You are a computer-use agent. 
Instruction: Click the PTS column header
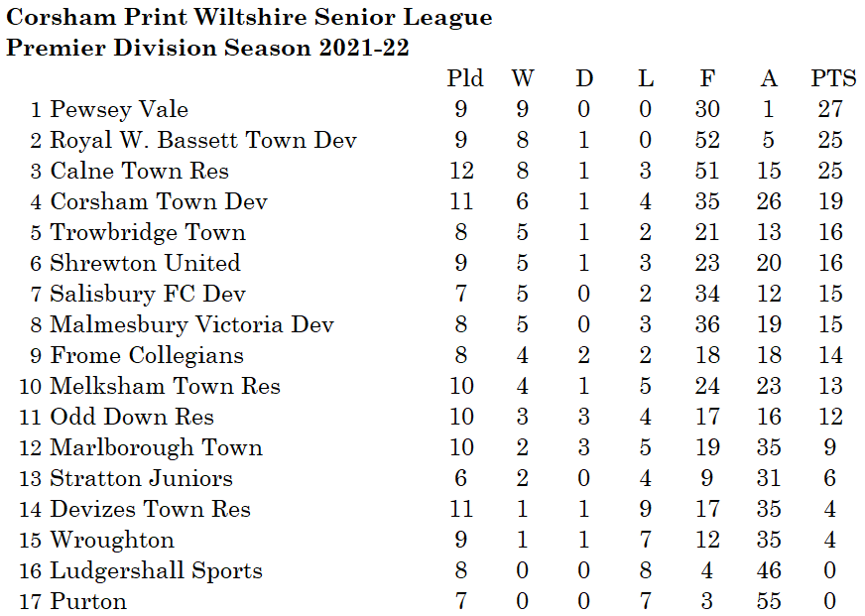833,79
